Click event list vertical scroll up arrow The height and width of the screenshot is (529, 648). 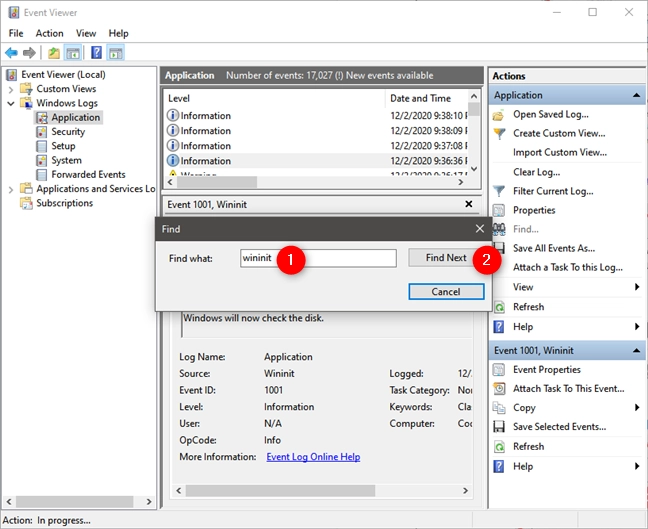(474, 96)
